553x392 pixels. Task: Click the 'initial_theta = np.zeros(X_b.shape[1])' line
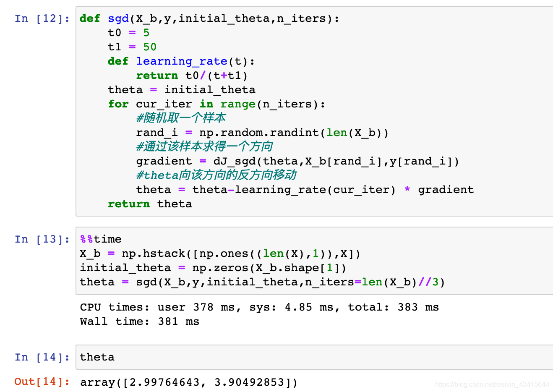(x=213, y=268)
